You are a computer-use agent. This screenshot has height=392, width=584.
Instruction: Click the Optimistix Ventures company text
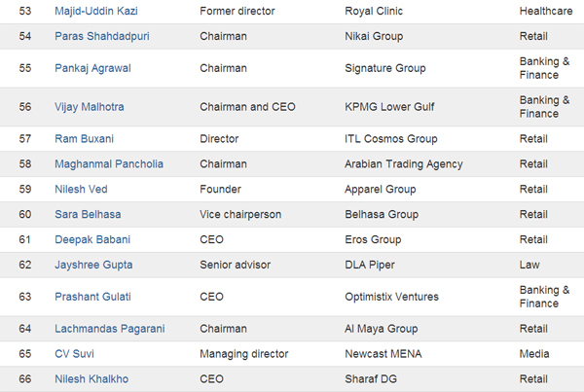coord(391,297)
